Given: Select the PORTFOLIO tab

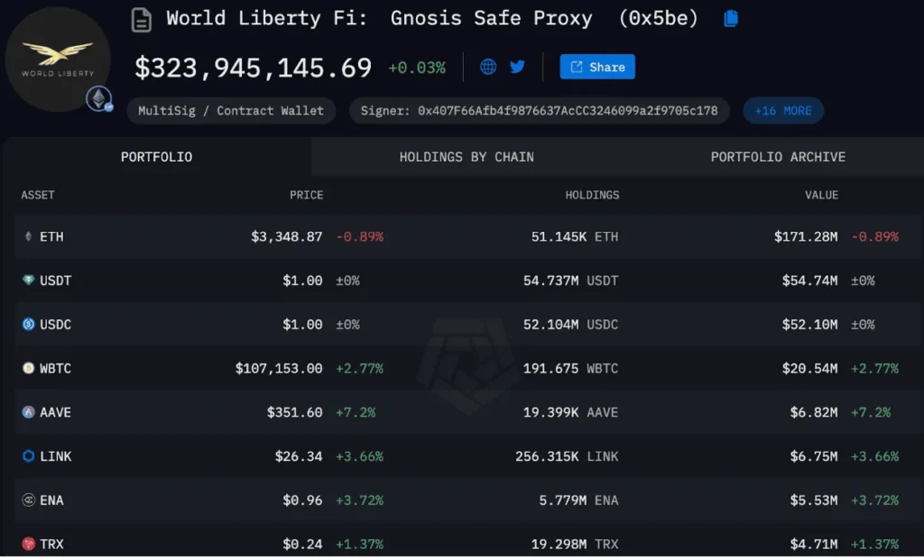Looking at the screenshot, I should (156, 156).
